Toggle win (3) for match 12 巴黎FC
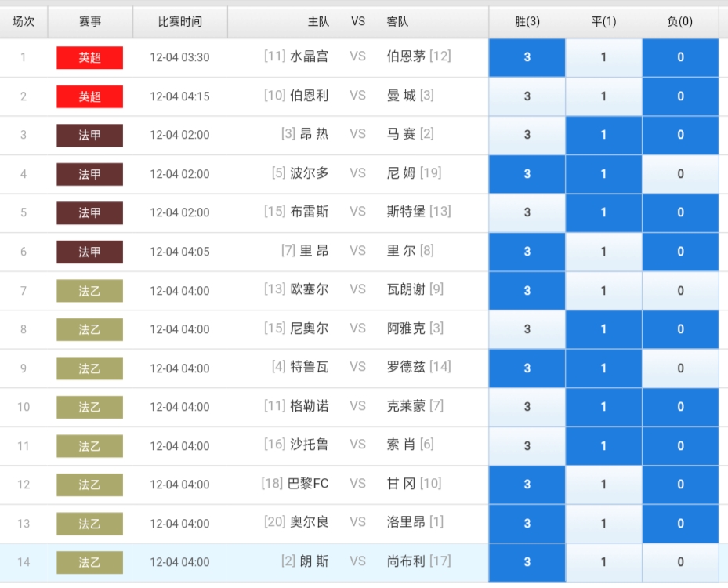Image resolution: width=728 pixels, height=588 pixels. [527, 485]
